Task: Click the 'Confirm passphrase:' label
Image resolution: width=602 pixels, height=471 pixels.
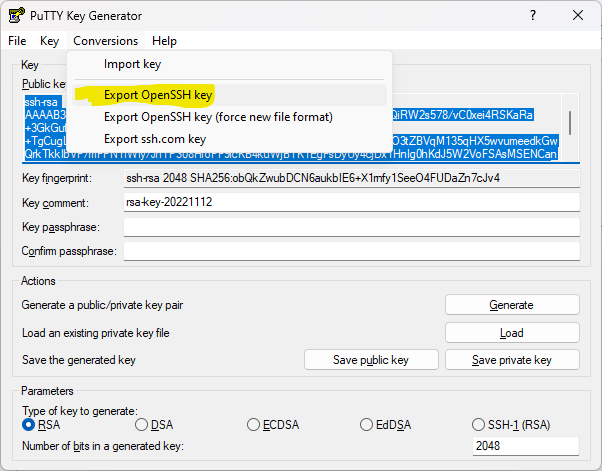Action: (69, 251)
